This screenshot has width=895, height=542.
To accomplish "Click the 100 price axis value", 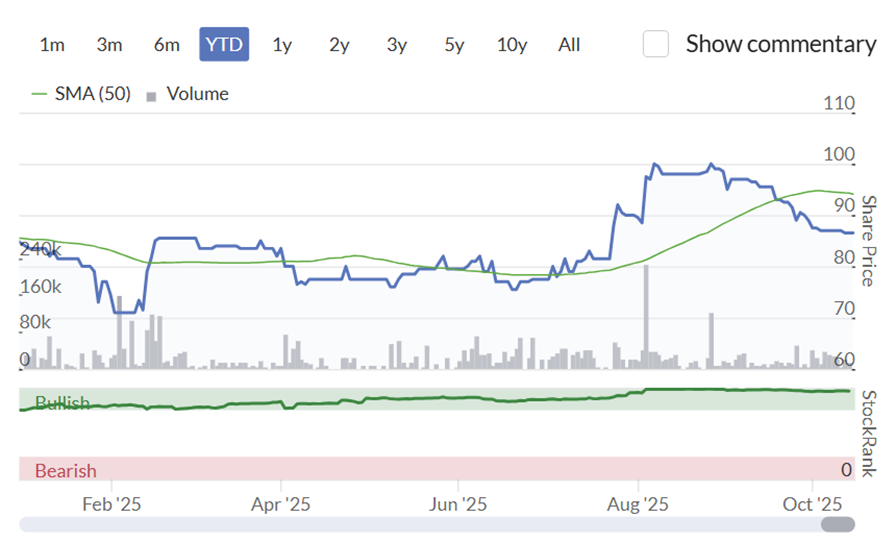I will click(x=838, y=154).
